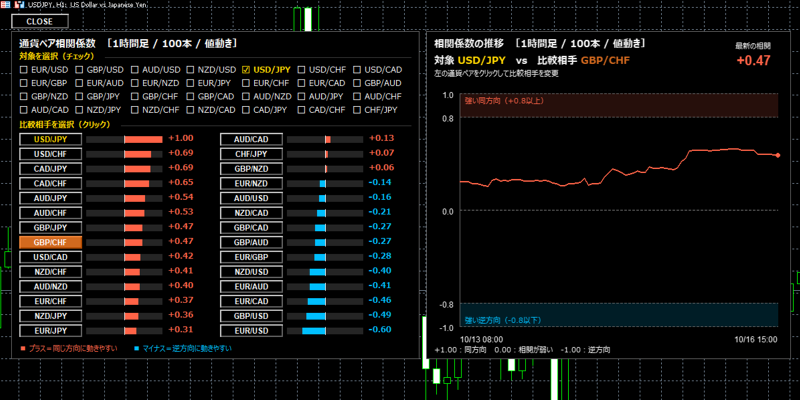800x400 pixels.
Task: Select EUR/CHF comparison button
Action: tap(51, 301)
